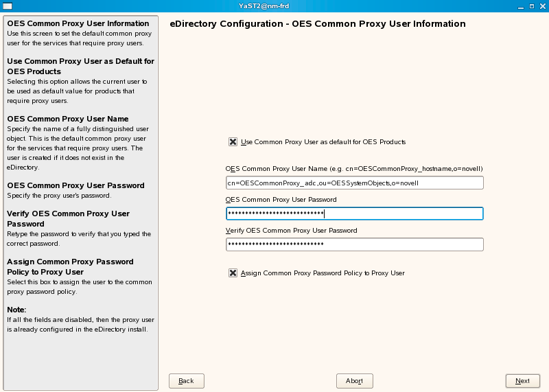This screenshot has width=549, height=392.
Task: Maximize the YaST2 window
Action: [530, 6]
